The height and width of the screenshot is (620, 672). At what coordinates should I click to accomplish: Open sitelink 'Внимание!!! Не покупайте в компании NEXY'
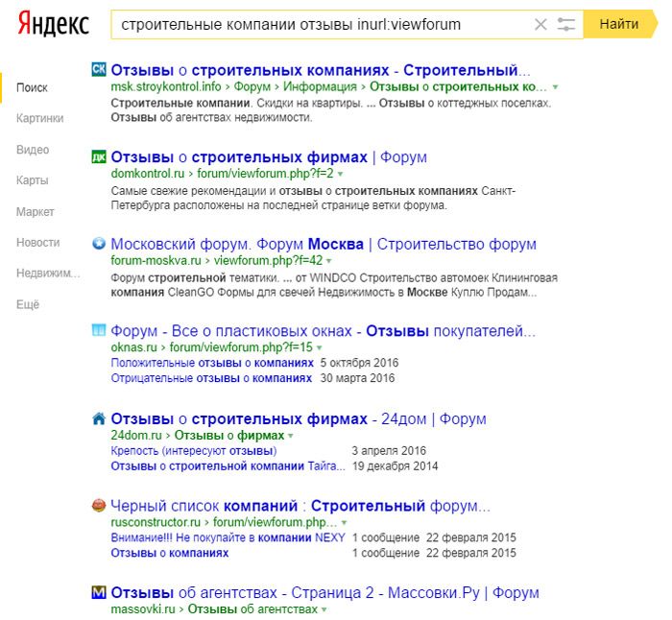point(228,537)
